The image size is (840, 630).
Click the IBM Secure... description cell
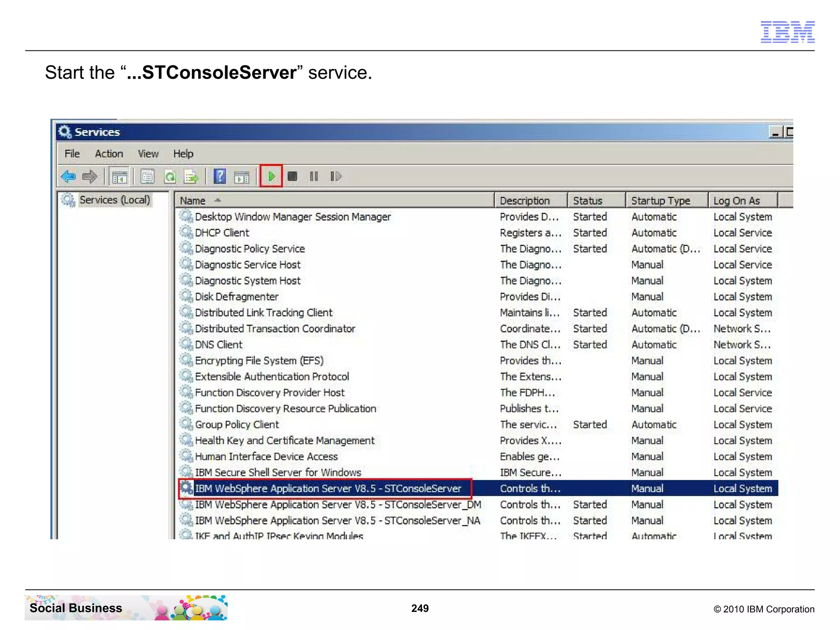[x=530, y=472]
